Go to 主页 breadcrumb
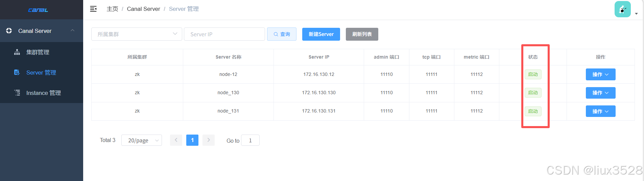 [112, 9]
